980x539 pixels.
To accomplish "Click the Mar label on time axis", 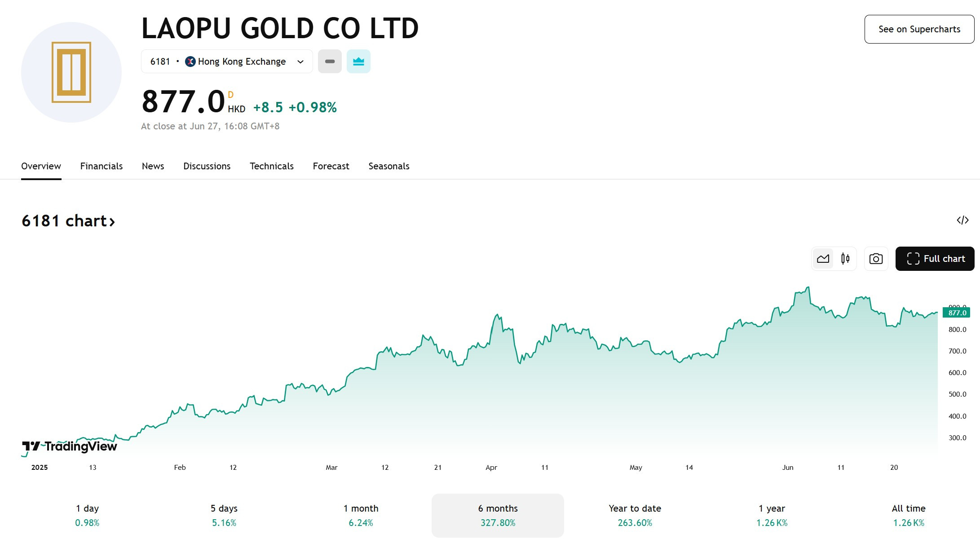I will (x=331, y=468).
